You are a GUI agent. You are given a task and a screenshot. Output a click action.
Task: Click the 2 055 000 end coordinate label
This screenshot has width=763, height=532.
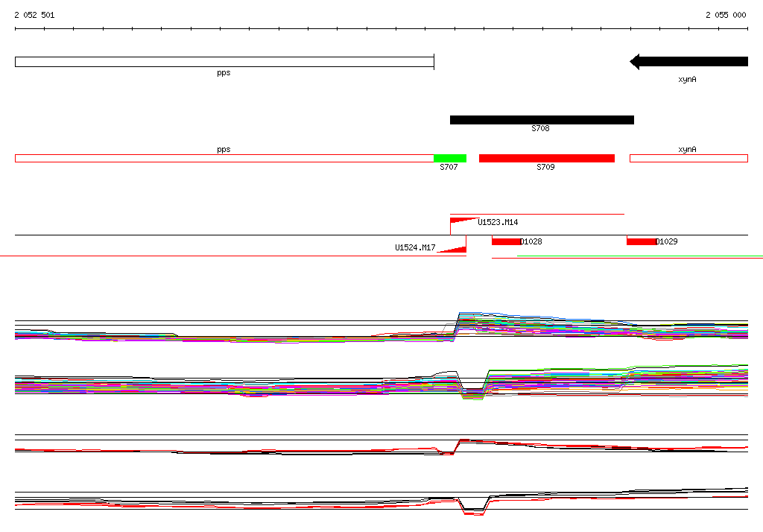click(726, 15)
